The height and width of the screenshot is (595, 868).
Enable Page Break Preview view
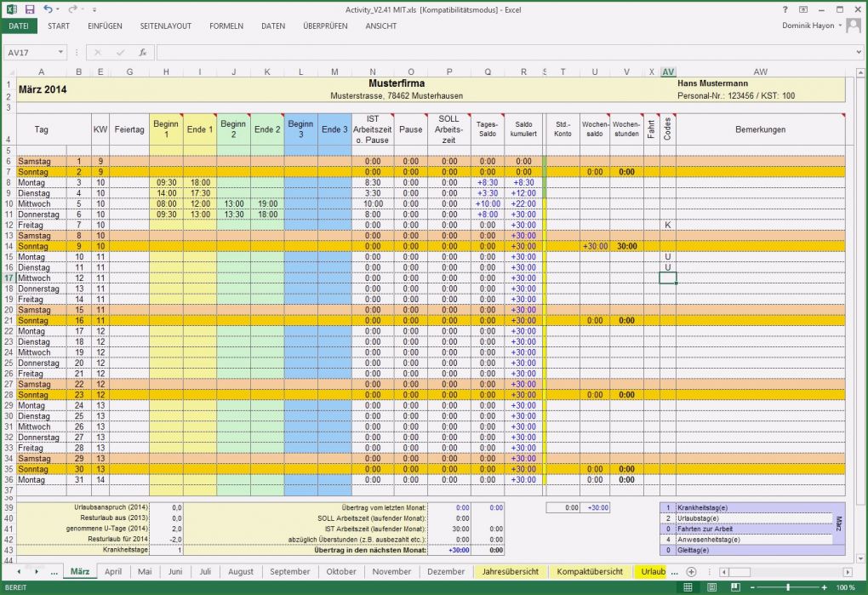736,587
